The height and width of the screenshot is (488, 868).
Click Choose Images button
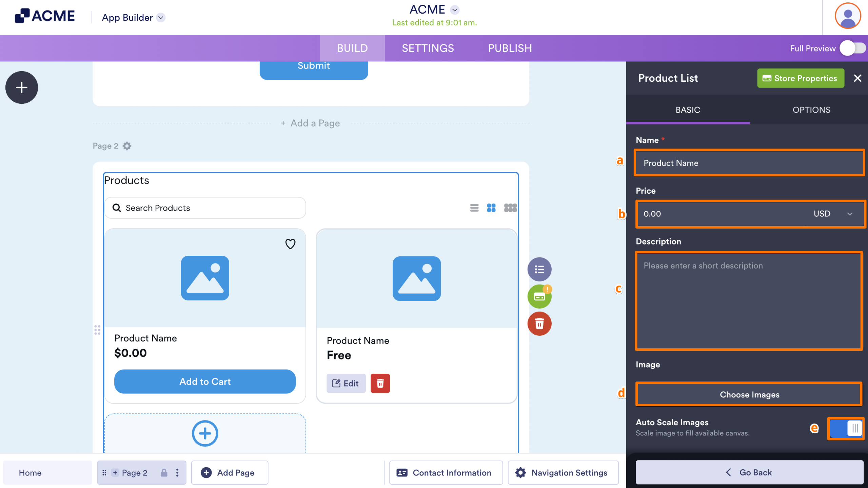[750, 394]
